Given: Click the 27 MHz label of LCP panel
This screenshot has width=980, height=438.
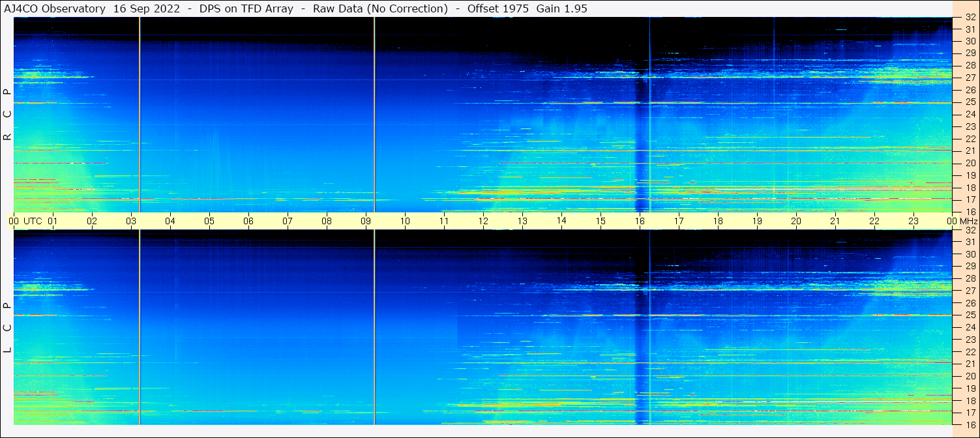Looking at the screenshot, I should pos(970,291).
